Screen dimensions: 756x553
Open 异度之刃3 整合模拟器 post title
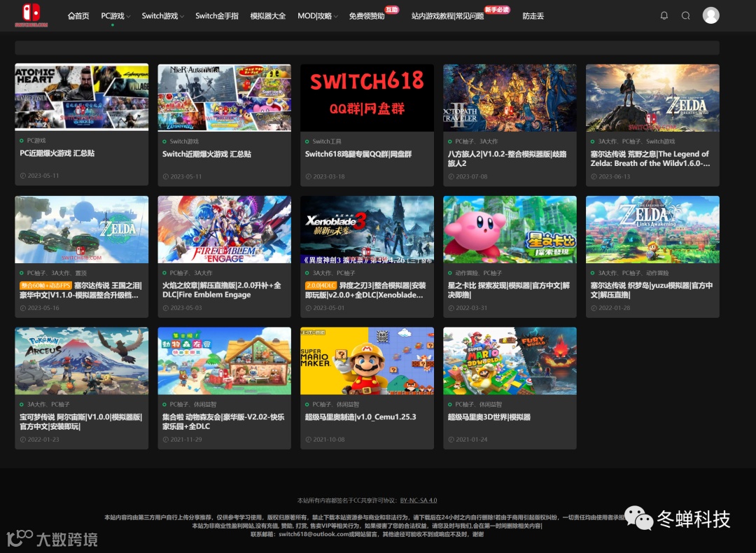[x=365, y=290]
